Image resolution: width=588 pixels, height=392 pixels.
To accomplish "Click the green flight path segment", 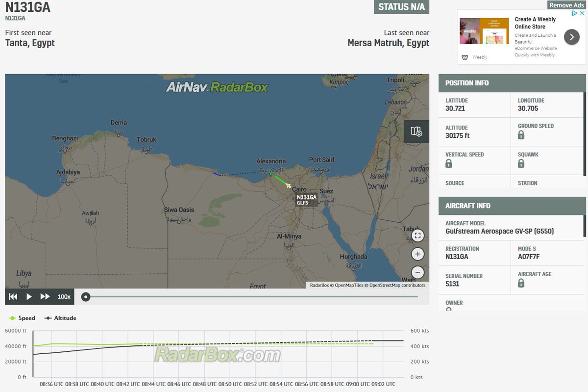I will pos(279,180).
